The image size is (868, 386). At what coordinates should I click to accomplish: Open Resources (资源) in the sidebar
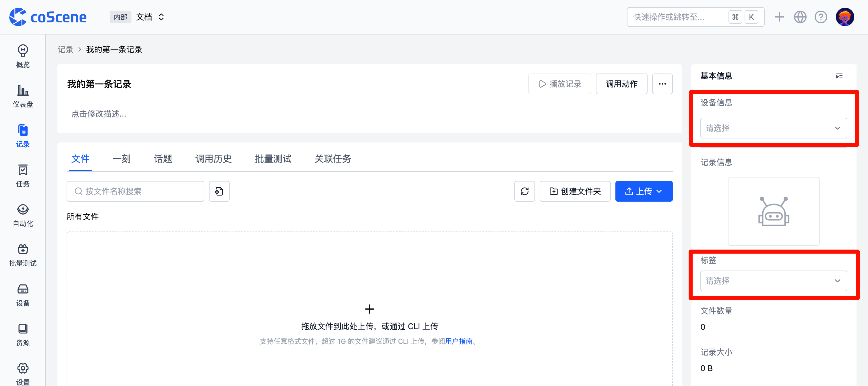23,335
